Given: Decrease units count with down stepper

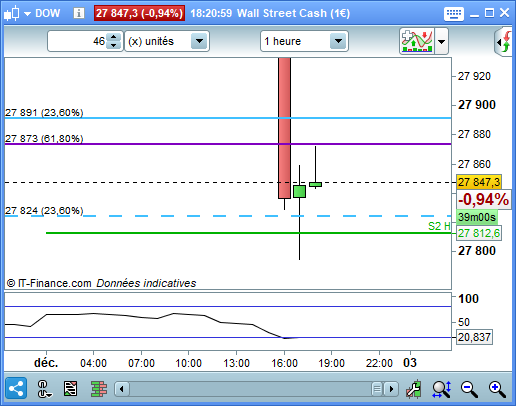Looking at the screenshot, I should tap(114, 45).
